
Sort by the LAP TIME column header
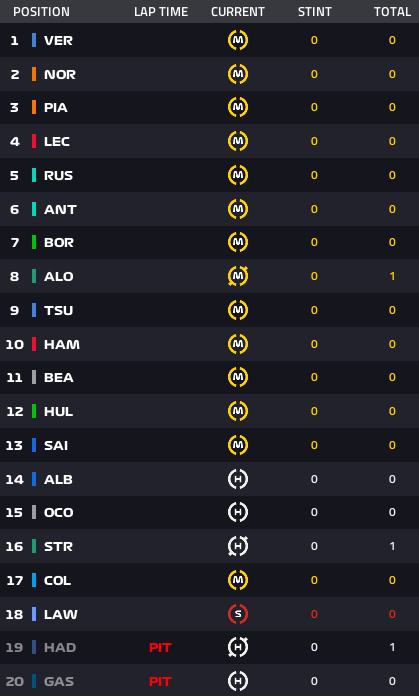click(x=161, y=12)
